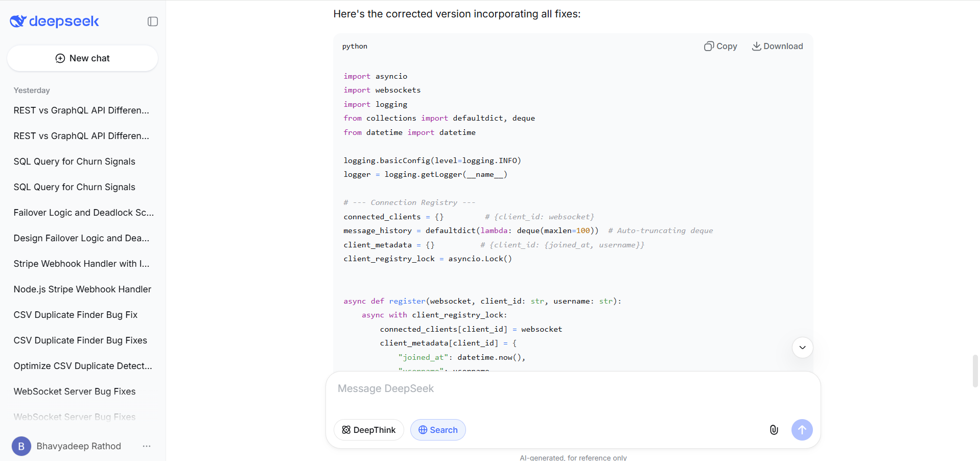
Task: Copy the Python code snippet
Action: coord(720,46)
